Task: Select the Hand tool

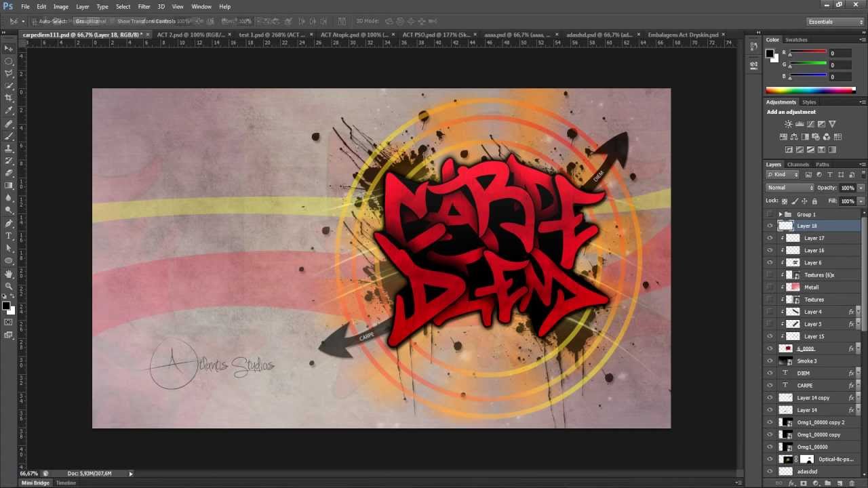Action: pyautogui.click(x=9, y=273)
